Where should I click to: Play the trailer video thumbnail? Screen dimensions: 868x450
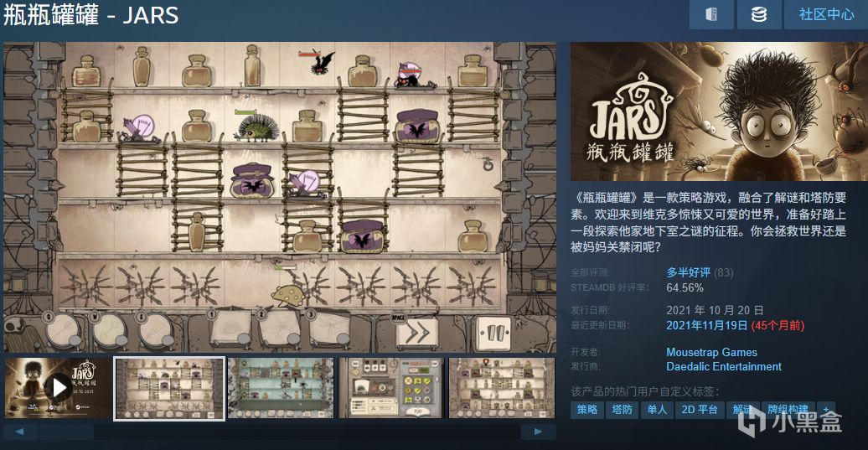58,388
